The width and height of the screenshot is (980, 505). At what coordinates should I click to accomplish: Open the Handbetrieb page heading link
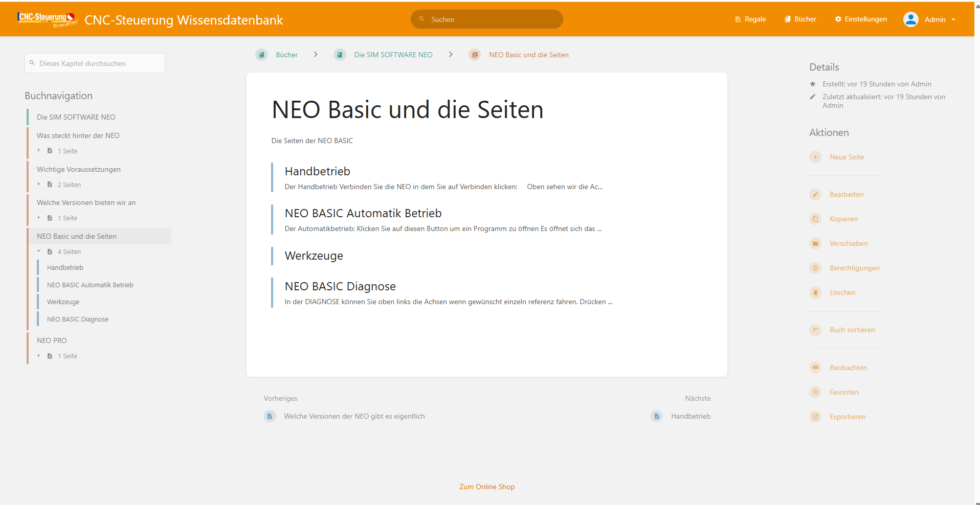pos(318,171)
